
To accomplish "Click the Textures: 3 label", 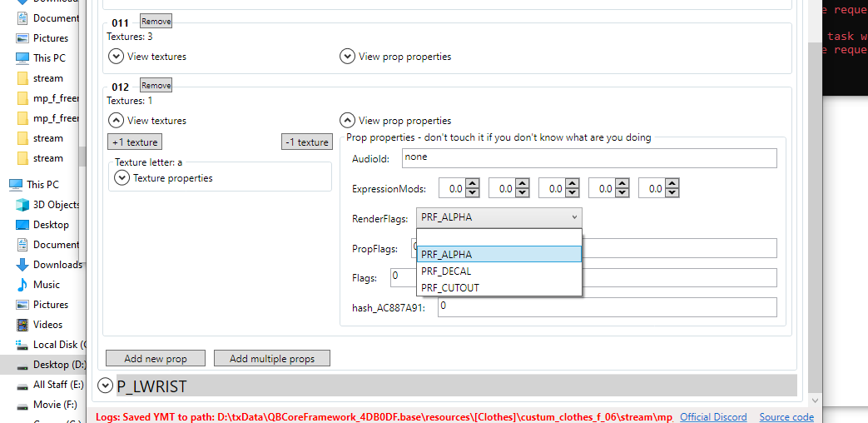I will 130,37.
